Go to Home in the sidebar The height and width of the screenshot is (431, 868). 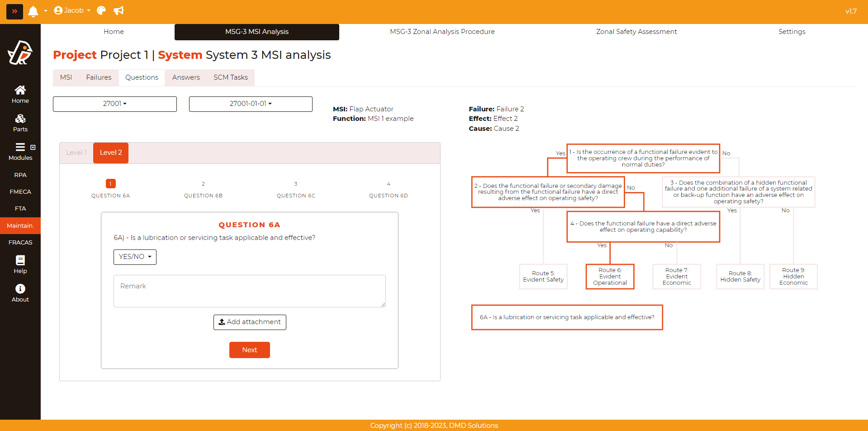[x=20, y=95]
